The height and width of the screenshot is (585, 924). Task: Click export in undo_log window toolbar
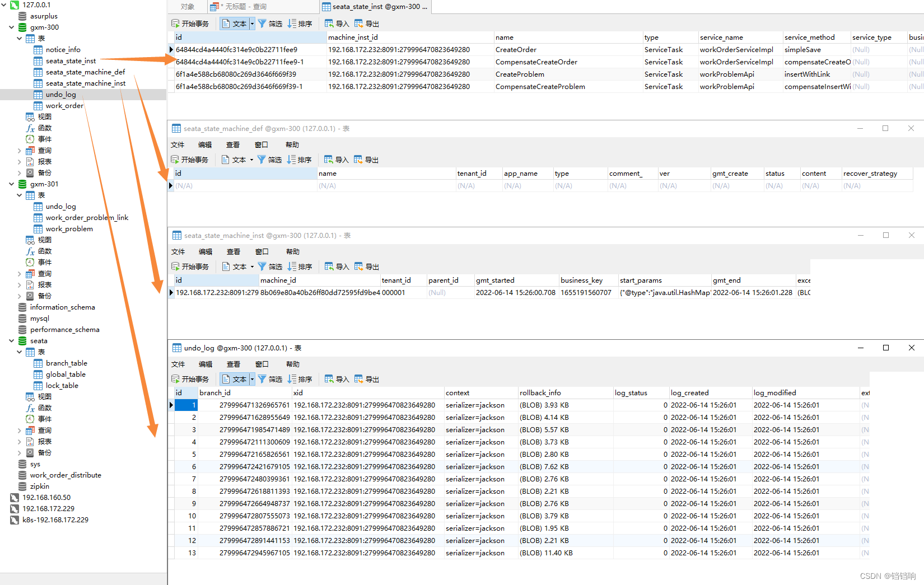(x=367, y=379)
